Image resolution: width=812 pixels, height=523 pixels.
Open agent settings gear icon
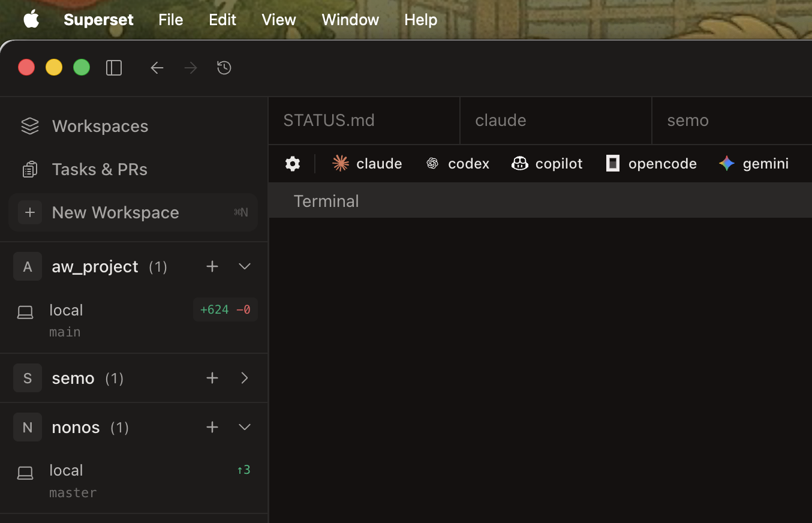click(x=293, y=164)
